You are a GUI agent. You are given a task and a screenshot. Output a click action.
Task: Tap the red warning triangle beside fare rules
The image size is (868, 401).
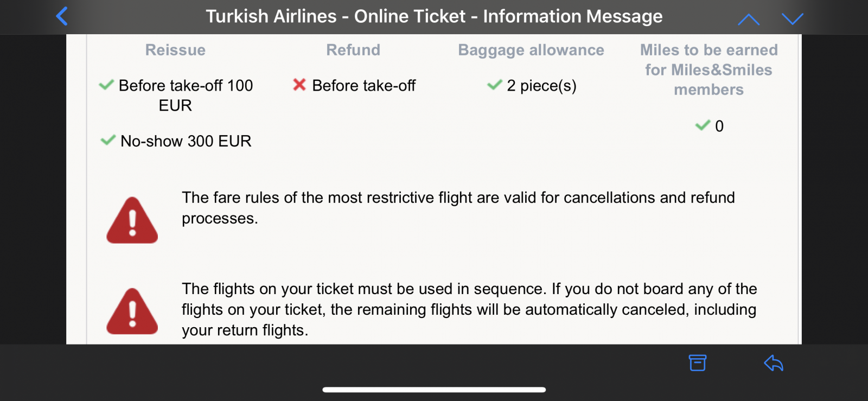click(x=132, y=220)
